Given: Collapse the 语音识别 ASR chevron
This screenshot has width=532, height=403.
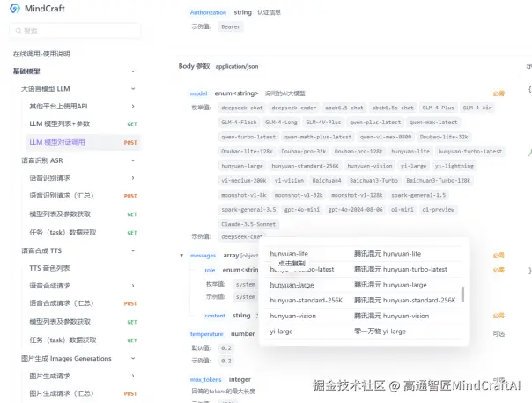Looking at the screenshot, I should 133,160.
